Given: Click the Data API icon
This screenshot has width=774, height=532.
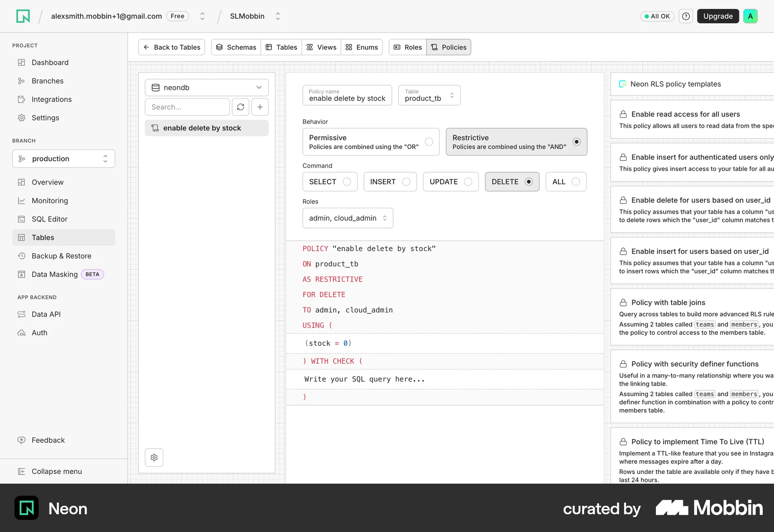Looking at the screenshot, I should 21,314.
